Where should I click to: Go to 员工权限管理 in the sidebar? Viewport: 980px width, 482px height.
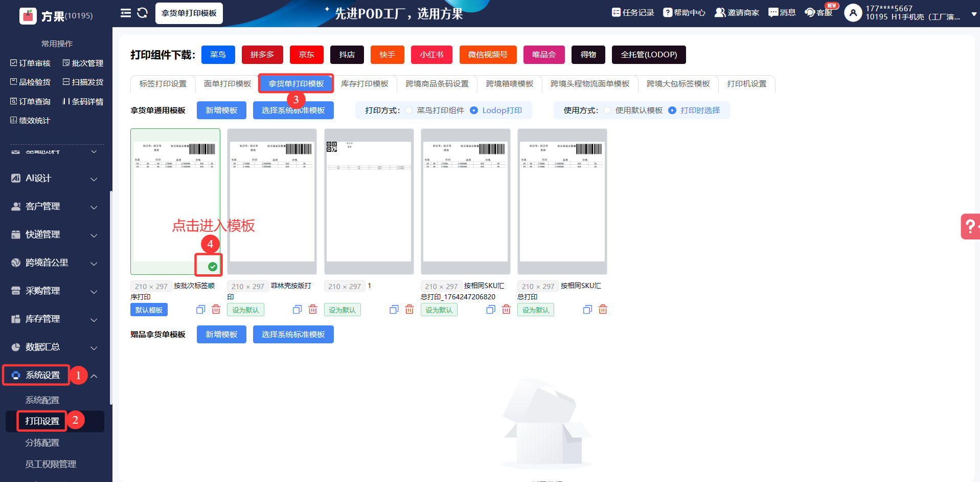(51, 464)
